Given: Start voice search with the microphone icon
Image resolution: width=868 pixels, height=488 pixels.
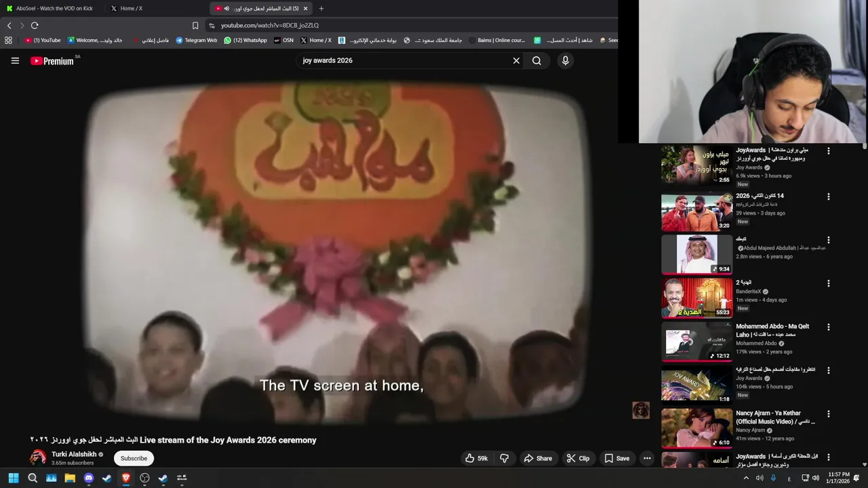Looking at the screenshot, I should coord(565,60).
